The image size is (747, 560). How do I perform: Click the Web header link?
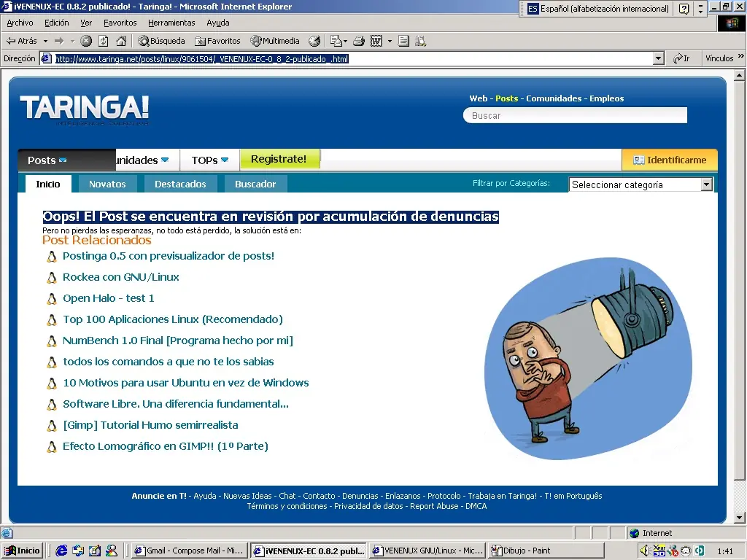point(479,98)
